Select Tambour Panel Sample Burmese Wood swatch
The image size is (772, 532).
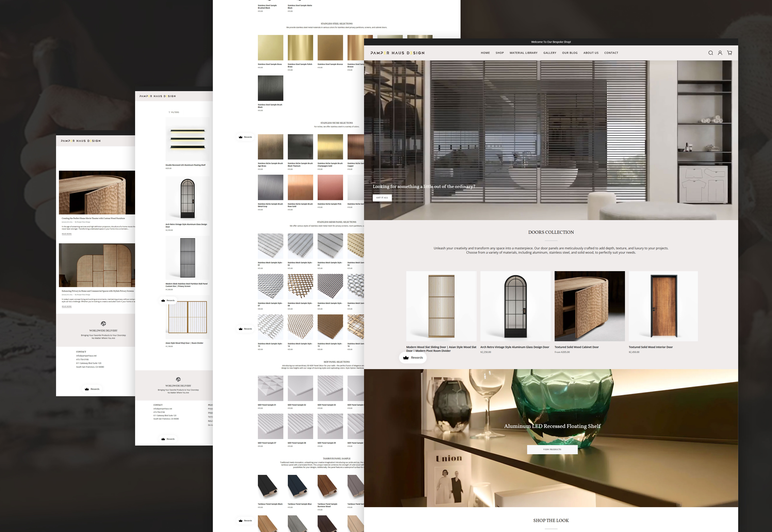coord(330,487)
